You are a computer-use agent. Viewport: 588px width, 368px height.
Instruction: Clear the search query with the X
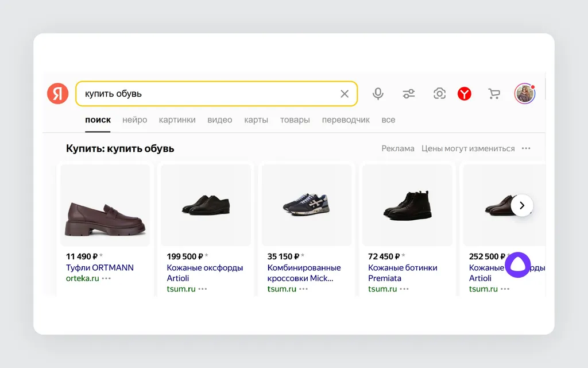pos(345,94)
